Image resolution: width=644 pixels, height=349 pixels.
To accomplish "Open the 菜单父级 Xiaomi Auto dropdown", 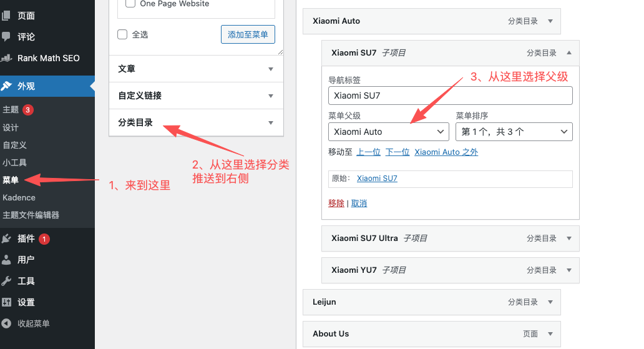I will [388, 132].
